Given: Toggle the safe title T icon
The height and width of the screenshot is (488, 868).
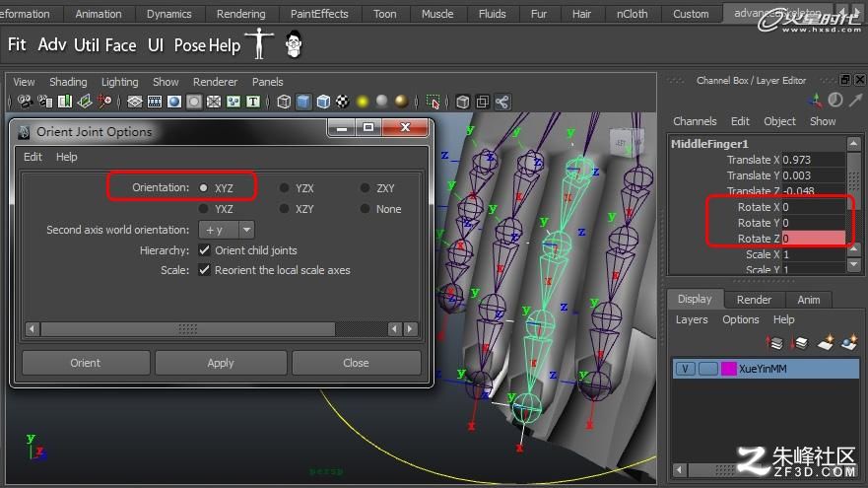Looking at the screenshot, I should tap(253, 102).
